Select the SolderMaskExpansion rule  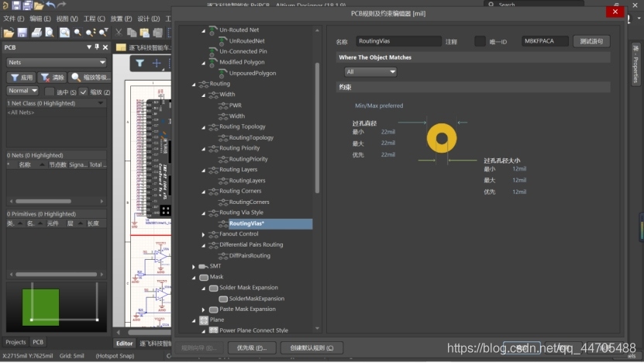click(257, 299)
